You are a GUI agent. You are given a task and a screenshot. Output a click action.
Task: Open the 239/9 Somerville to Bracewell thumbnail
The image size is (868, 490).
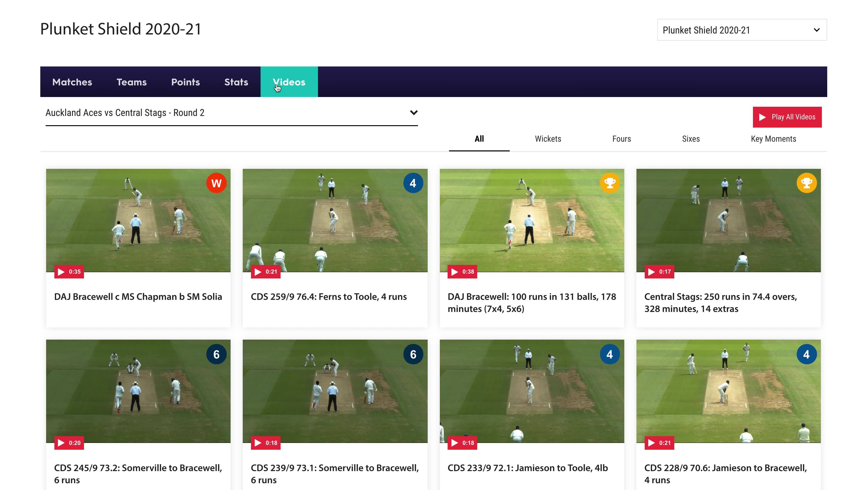pos(335,391)
